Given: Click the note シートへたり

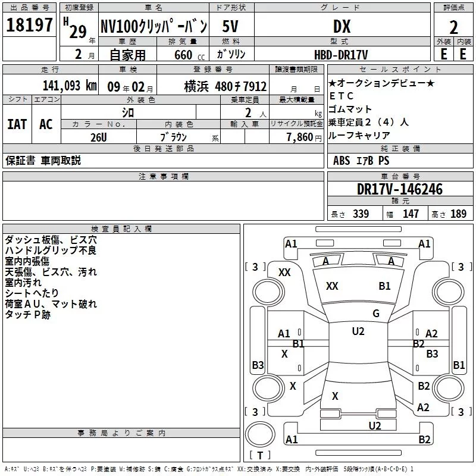Looking at the screenshot, I should (32, 293).
